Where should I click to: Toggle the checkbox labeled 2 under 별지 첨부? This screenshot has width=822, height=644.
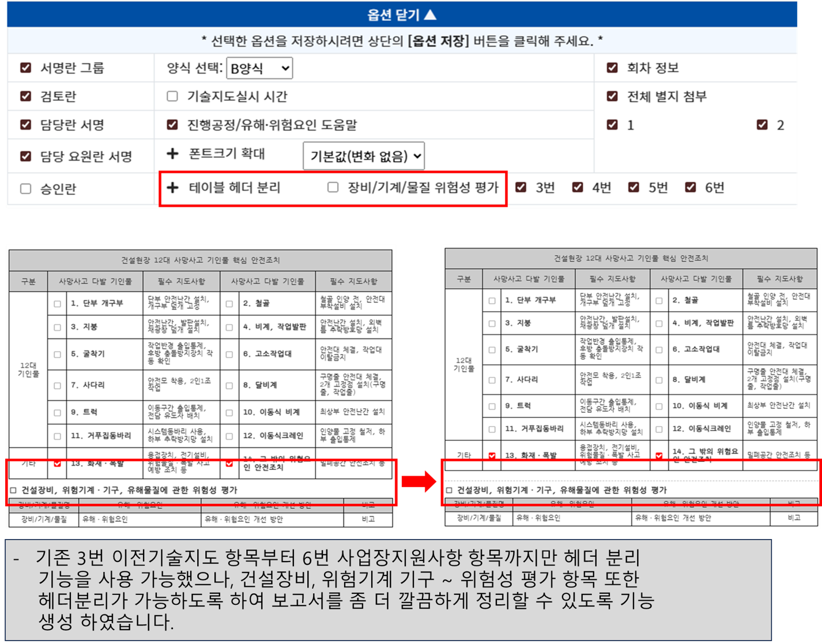[x=762, y=125]
